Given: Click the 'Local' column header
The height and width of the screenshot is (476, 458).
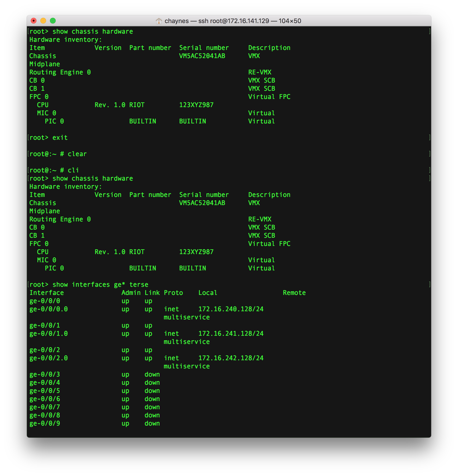Looking at the screenshot, I should pos(208,293).
